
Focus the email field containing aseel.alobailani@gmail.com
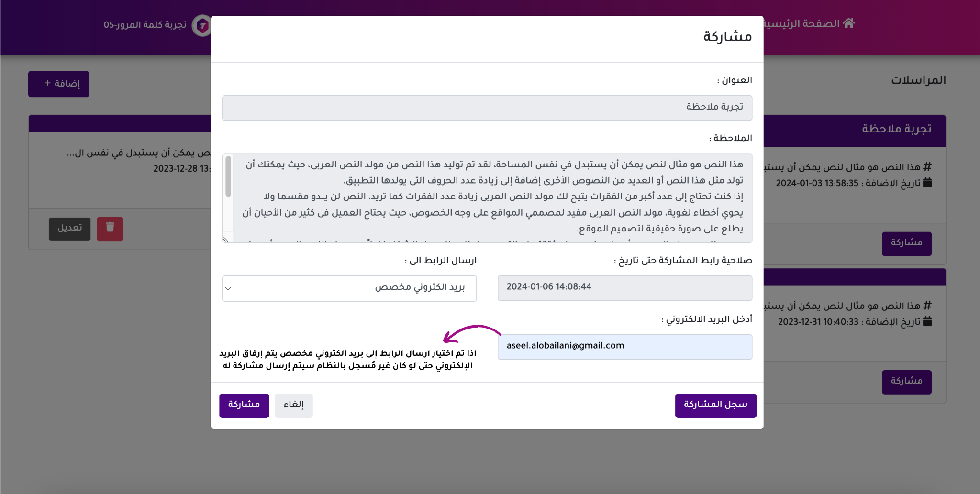coord(624,346)
